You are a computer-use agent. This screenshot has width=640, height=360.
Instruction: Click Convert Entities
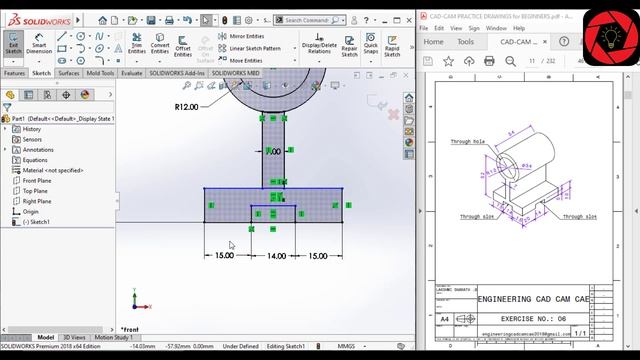pyautogui.click(x=160, y=43)
